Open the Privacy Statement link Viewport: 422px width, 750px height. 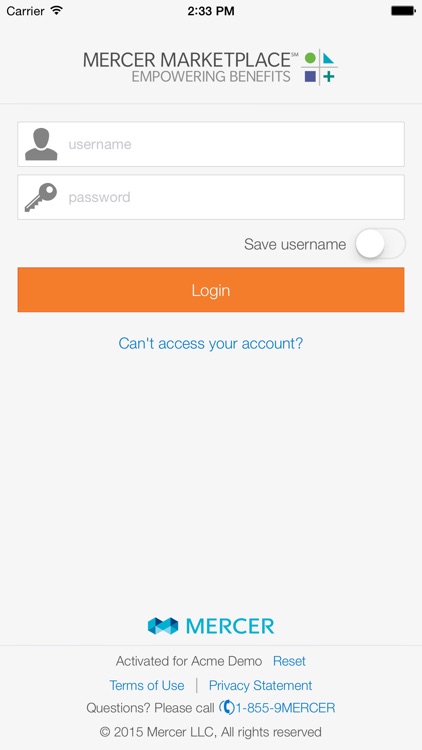click(260, 685)
